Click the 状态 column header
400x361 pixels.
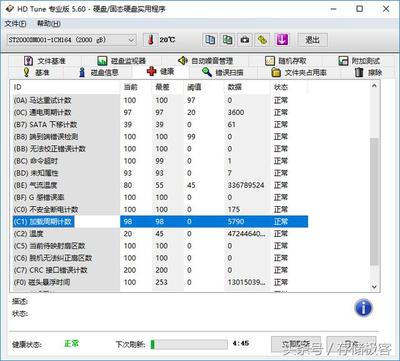[x=289, y=87]
